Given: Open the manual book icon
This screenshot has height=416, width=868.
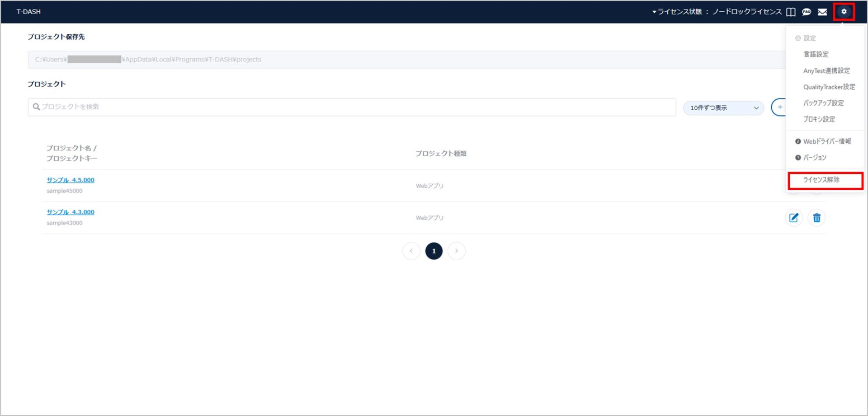Looking at the screenshot, I should click(x=791, y=12).
